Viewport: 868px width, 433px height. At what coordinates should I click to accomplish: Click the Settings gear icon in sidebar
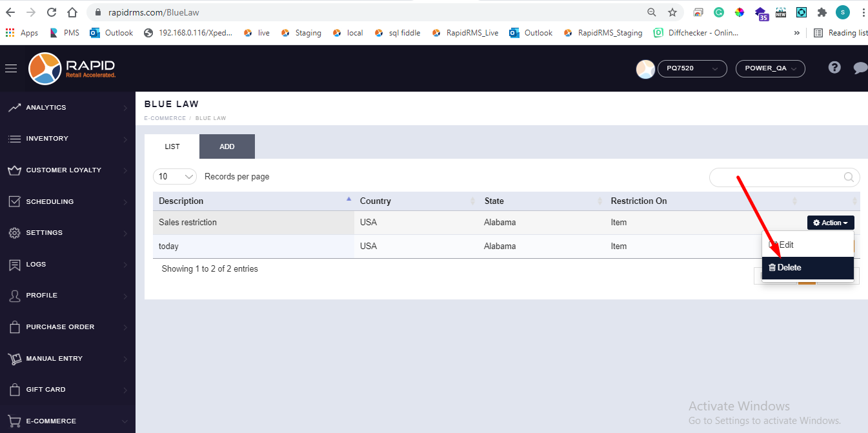click(14, 233)
